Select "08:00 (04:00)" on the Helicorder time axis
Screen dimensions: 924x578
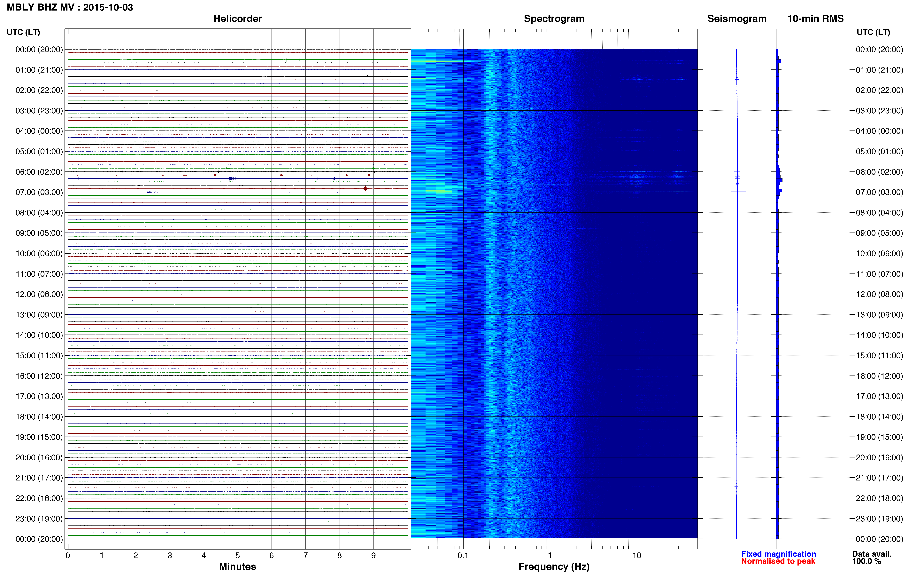click(x=39, y=213)
